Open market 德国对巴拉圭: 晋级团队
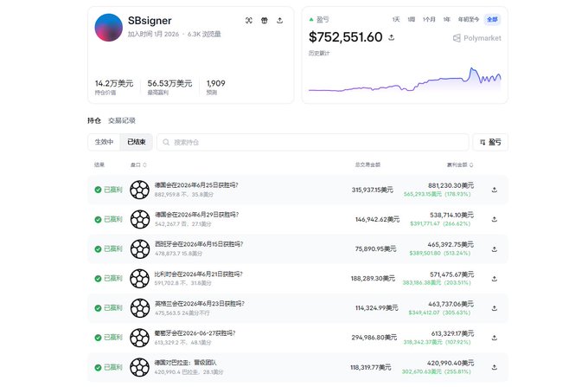Screen dimensions: 588x387 (186, 363)
